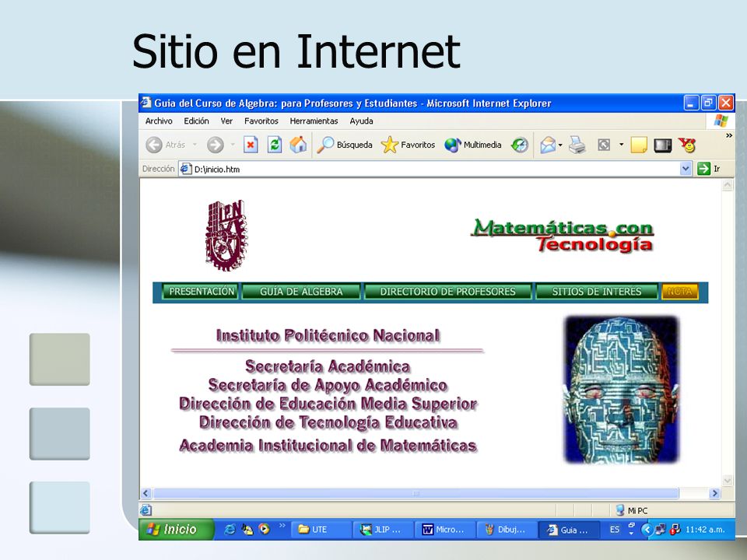Open History clock icon
The height and width of the screenshot is (560, 747).
[519, 145]
